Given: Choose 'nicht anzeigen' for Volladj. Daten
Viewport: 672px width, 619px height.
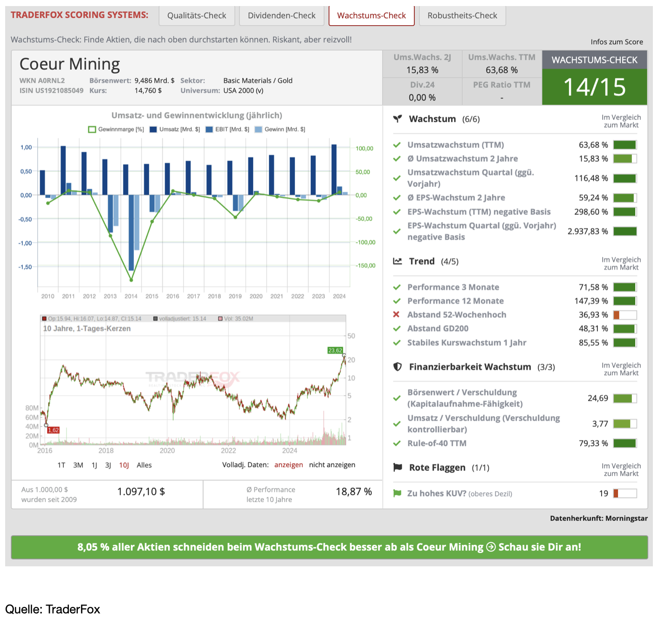Looking at the screenshot, I should tap(332, 465).
